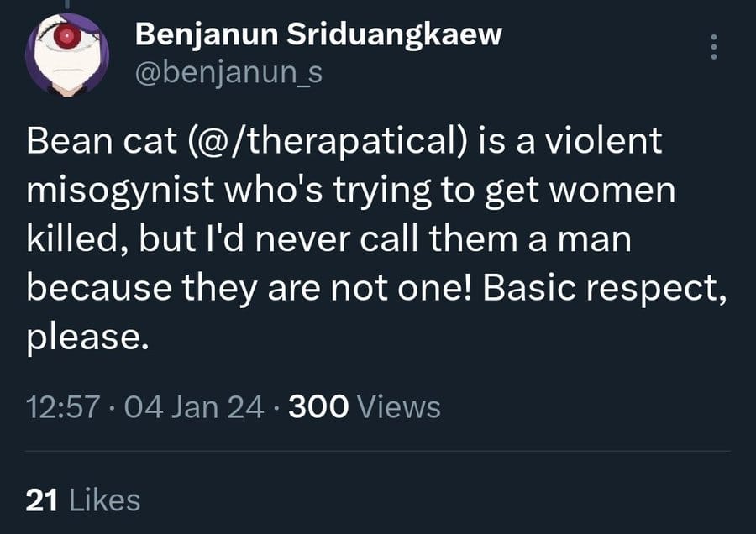The width and height of the screenshot is (756, 534).
Task: Click the 04 Jan 24 date
Action: point(194,407)
